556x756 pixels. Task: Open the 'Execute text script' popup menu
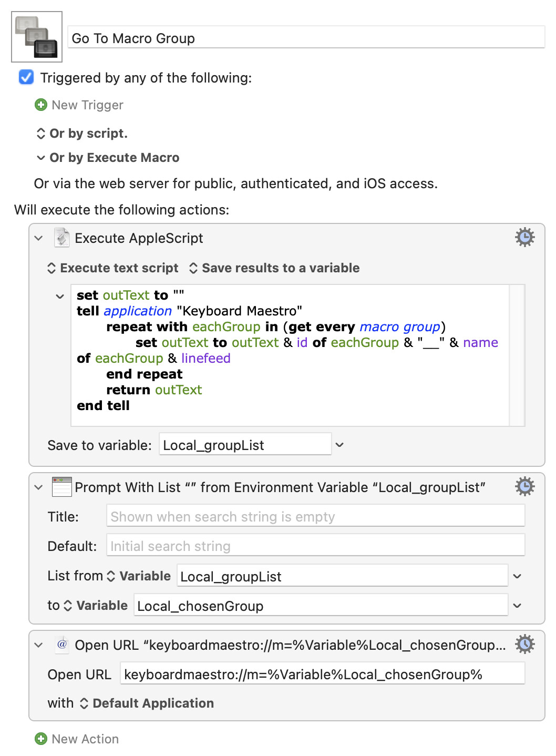[x=113, y=268]
